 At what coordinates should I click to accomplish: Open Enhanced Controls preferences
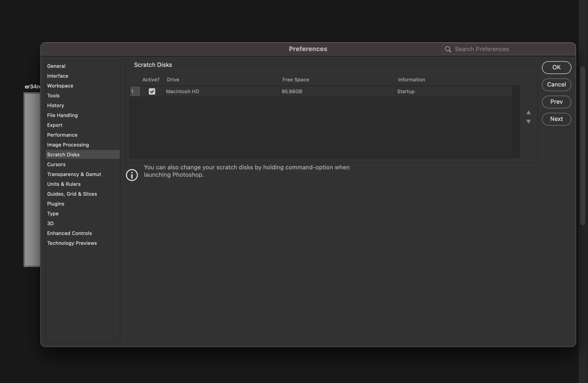(70, 233)
